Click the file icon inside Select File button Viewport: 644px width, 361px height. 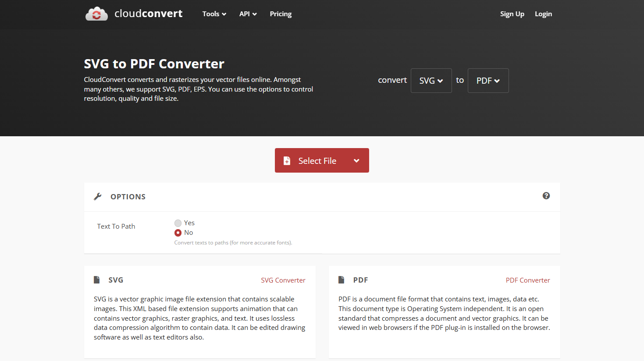click(287, 160)
